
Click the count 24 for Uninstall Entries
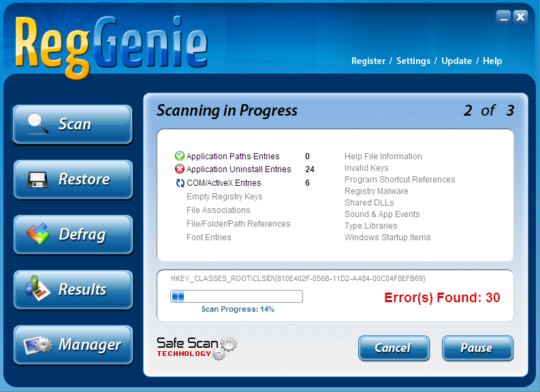click(310, 169)
